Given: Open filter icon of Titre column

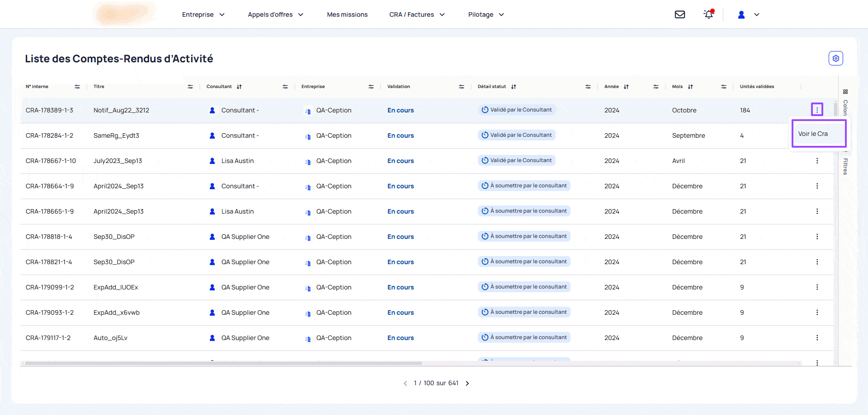Looking at the screenshot, I should (x=190, y=87).
